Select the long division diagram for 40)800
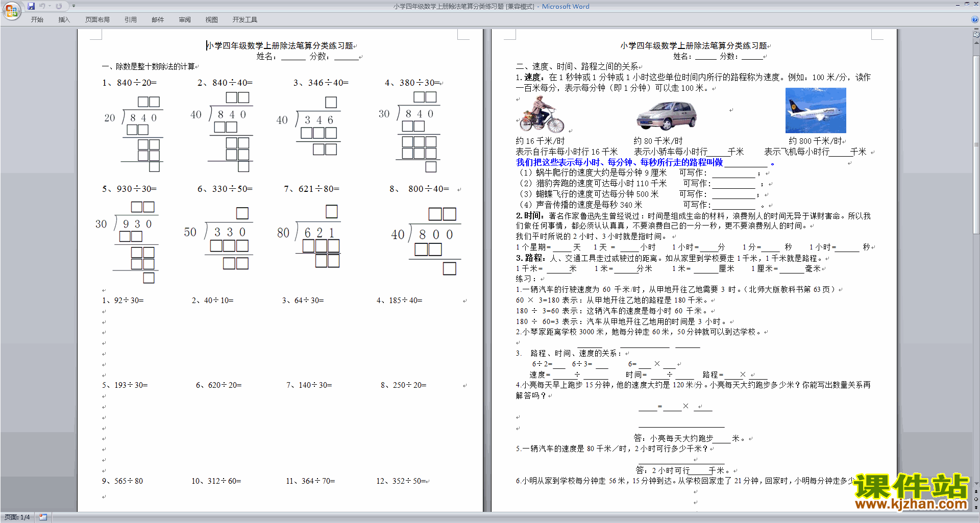The width and height of the screenshot is (980, 523). (426, 241)
